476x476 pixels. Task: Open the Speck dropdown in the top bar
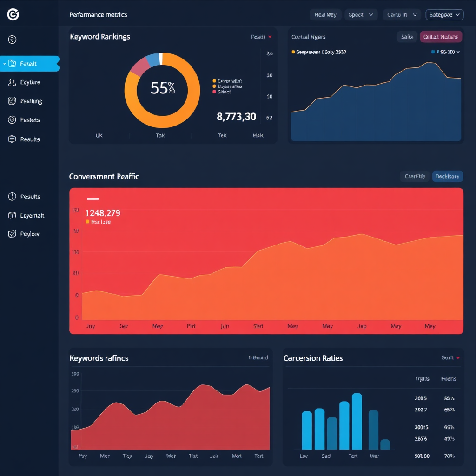point(361,14)
